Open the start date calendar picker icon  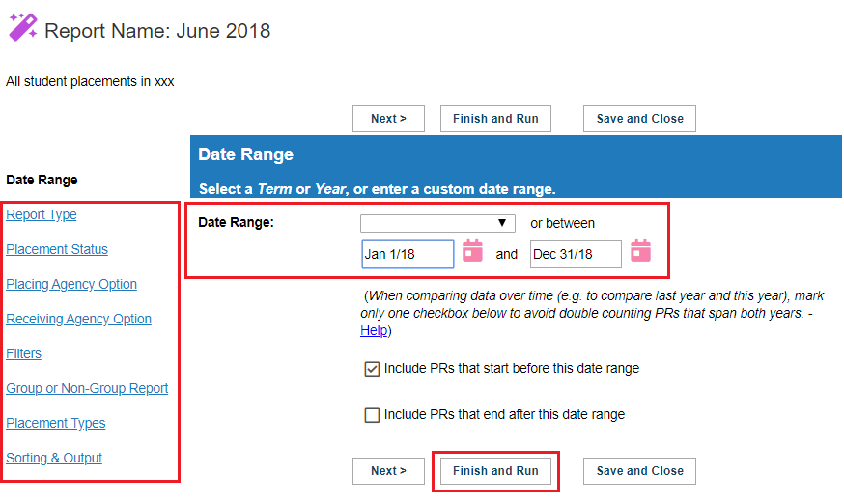pyautogui.click(x=472, y=251)
